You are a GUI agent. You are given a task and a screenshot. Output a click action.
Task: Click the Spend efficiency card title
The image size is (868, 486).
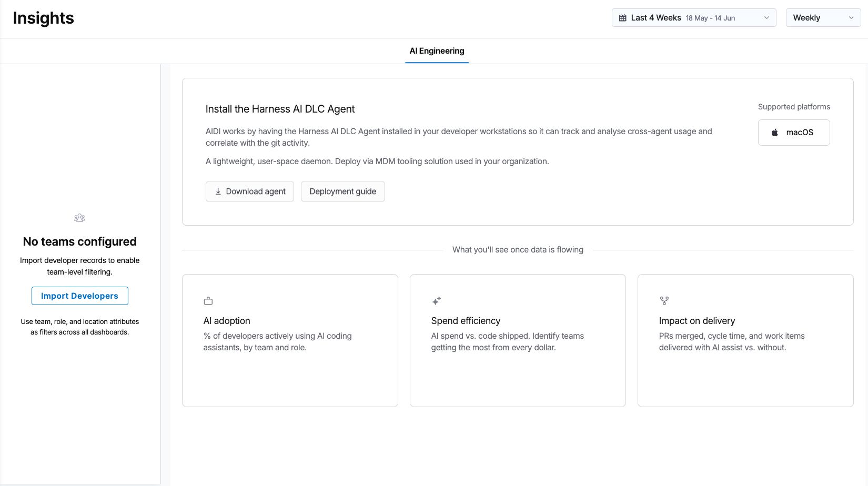click(466, 321)
